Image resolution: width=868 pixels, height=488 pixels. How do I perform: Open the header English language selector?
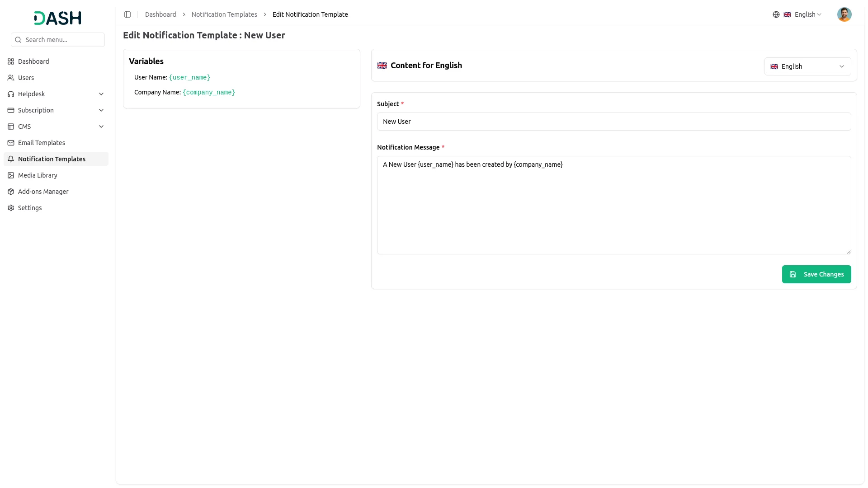point(804,14)
